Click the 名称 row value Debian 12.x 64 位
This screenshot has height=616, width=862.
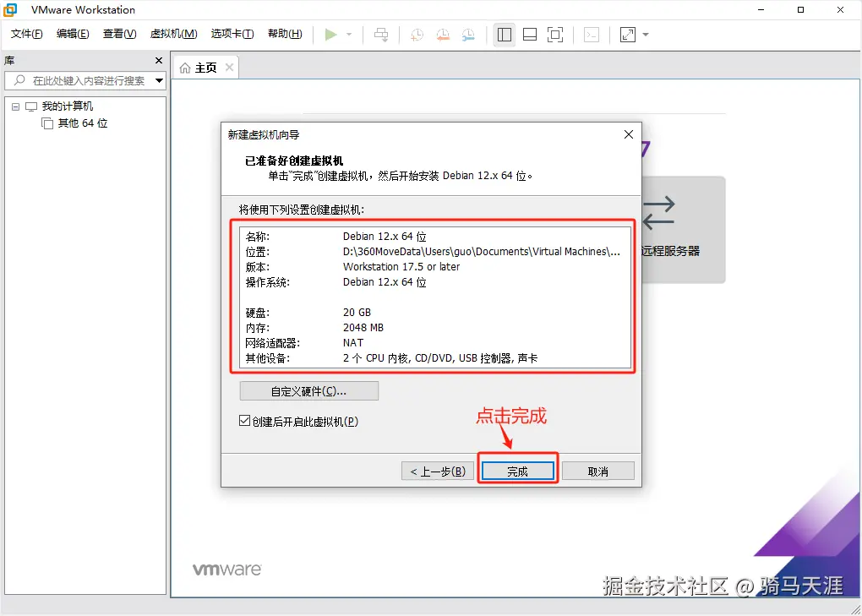(x=385, y=237)
